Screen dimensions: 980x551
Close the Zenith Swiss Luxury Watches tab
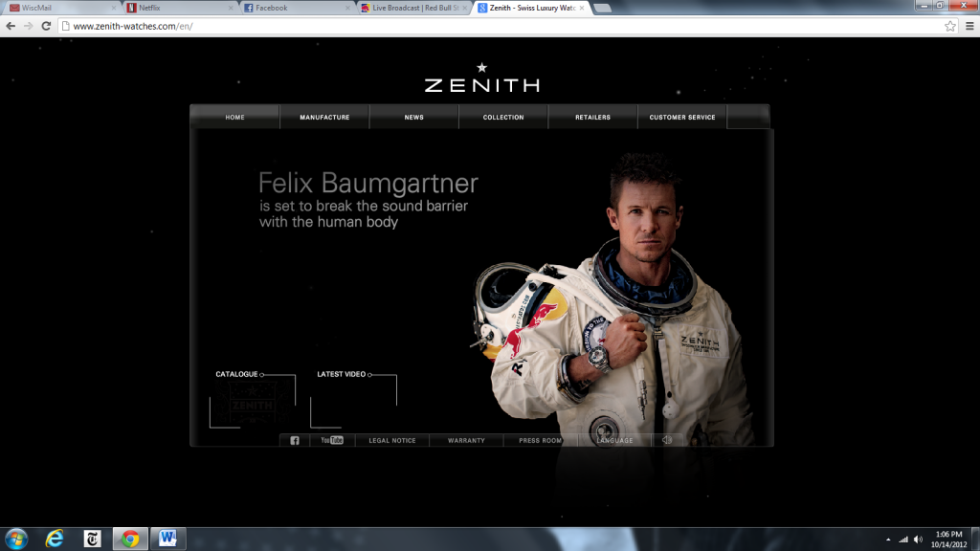tap(582, 8)
